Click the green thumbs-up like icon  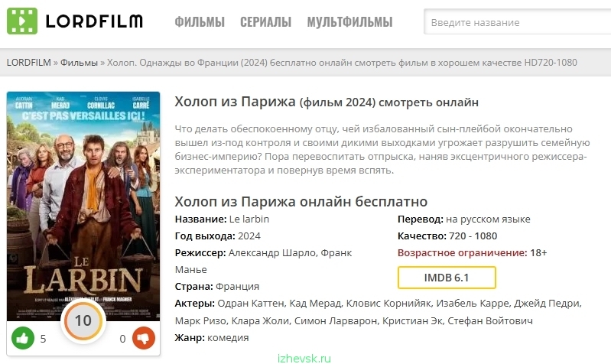point(23,338)
